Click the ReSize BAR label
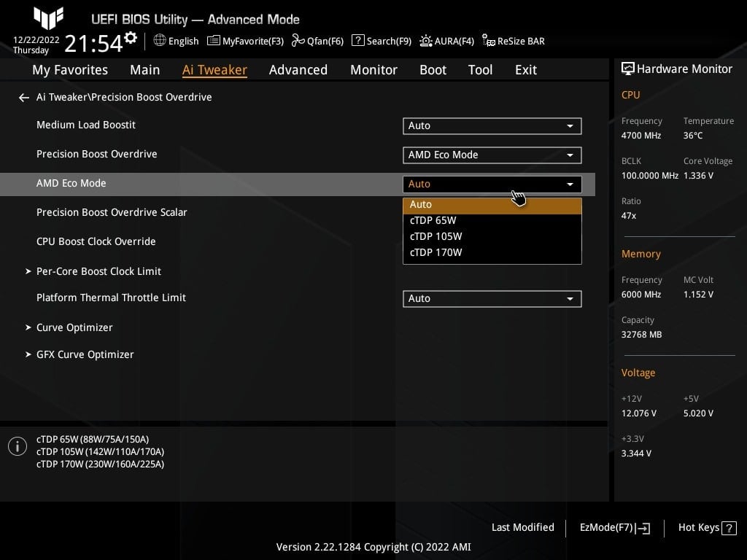 (521, 42)
